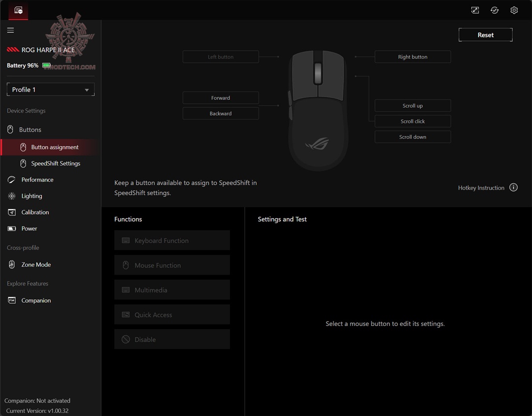Click the scenario profile icon in top bar
532x416 pixels.
pos(475,10)
